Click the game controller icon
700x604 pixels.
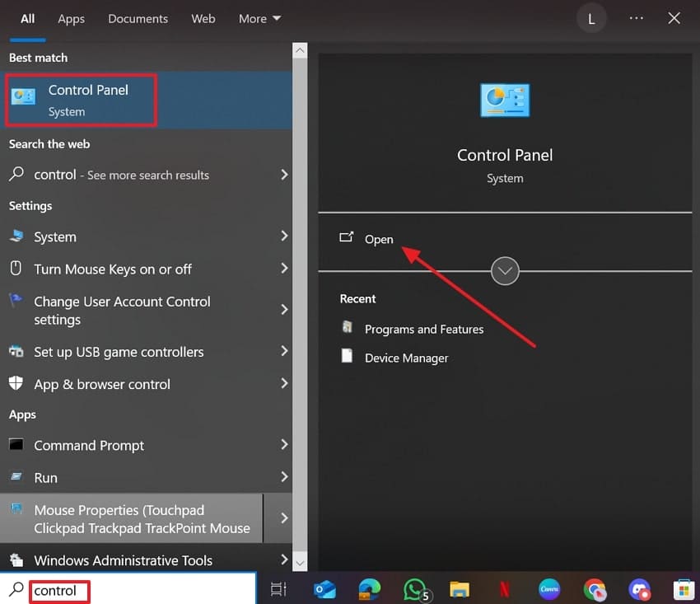click(16, 351)
